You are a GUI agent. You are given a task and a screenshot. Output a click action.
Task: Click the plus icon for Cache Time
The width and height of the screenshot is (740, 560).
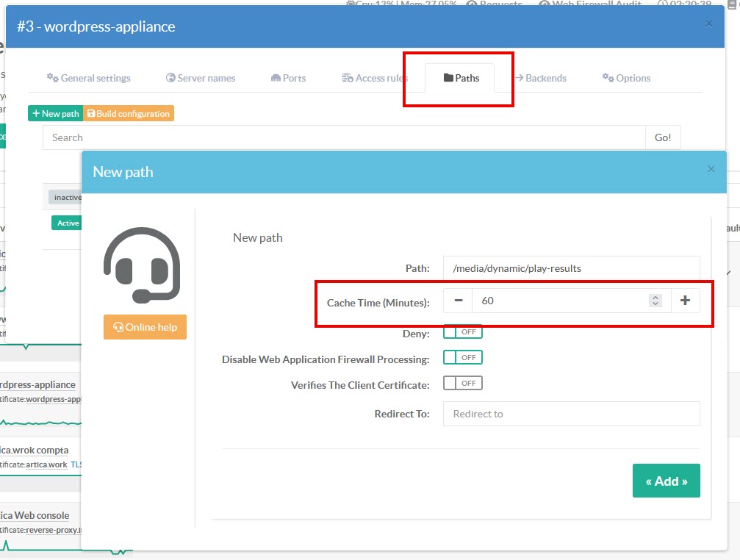pyautogui.click(x=685, y=301)
